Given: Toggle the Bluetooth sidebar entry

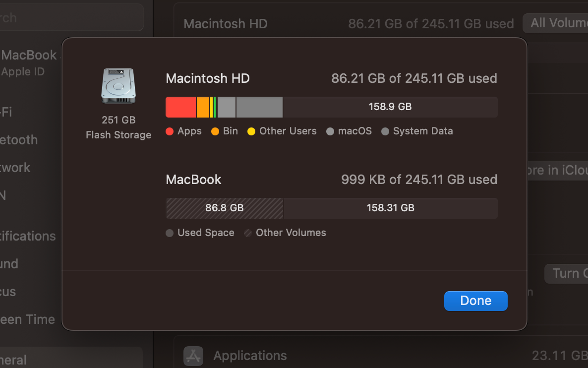Looking at the screenshot, I should coord(19,140).
